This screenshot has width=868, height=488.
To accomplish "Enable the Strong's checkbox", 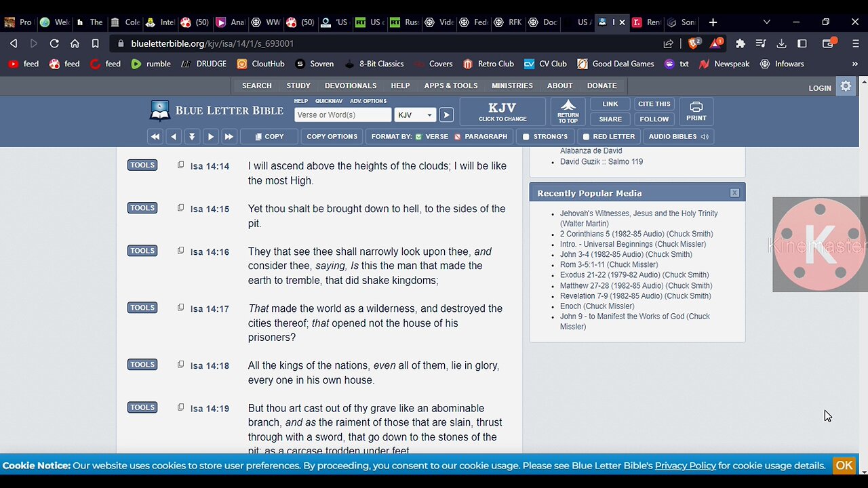I will click(x=526, y=137).
